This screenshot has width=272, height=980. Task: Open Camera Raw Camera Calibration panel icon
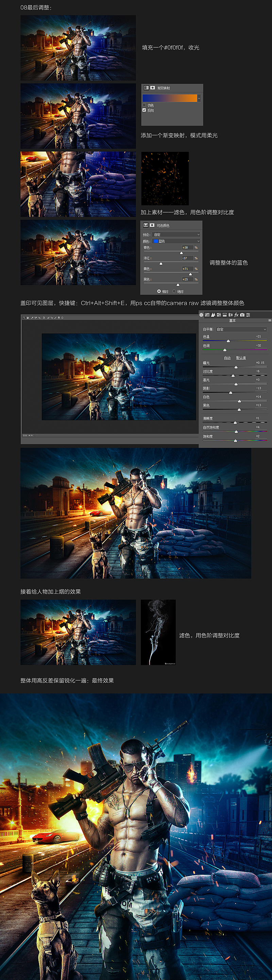coord(242,315)
